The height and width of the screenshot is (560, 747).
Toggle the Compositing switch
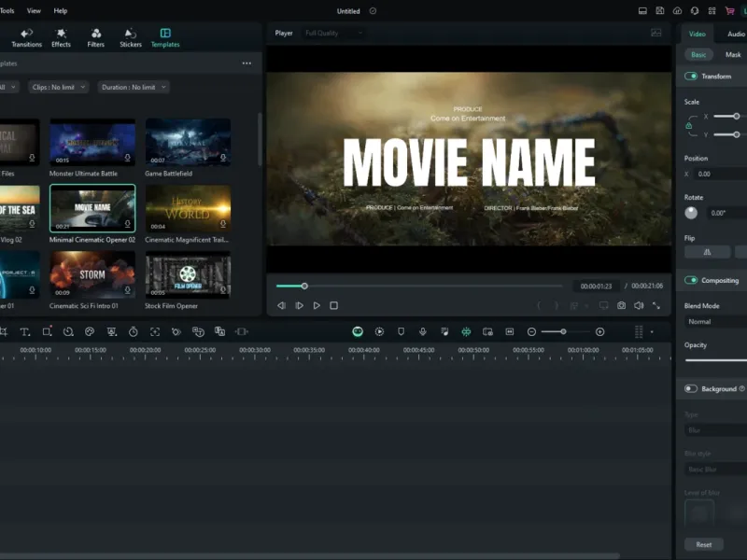(691, 280)
